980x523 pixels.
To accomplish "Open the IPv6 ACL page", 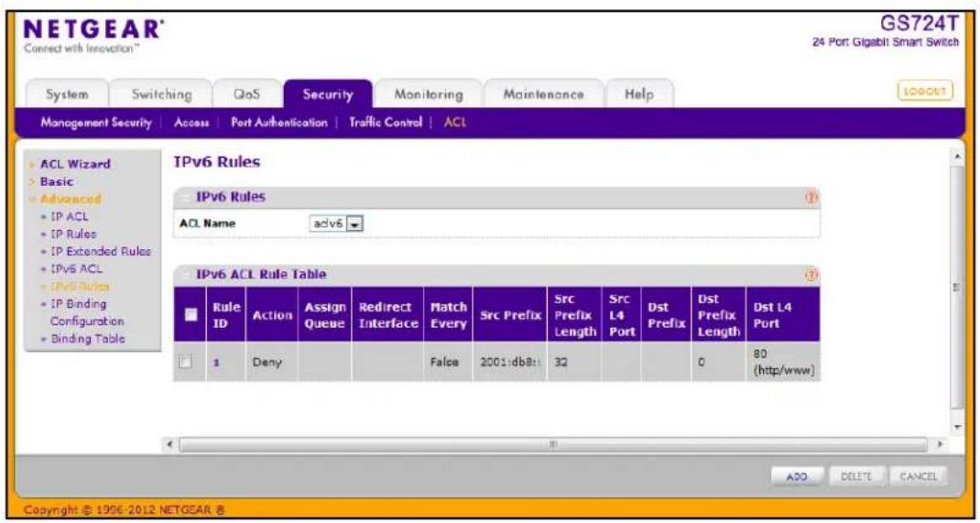I will click(x=76, y=268).
